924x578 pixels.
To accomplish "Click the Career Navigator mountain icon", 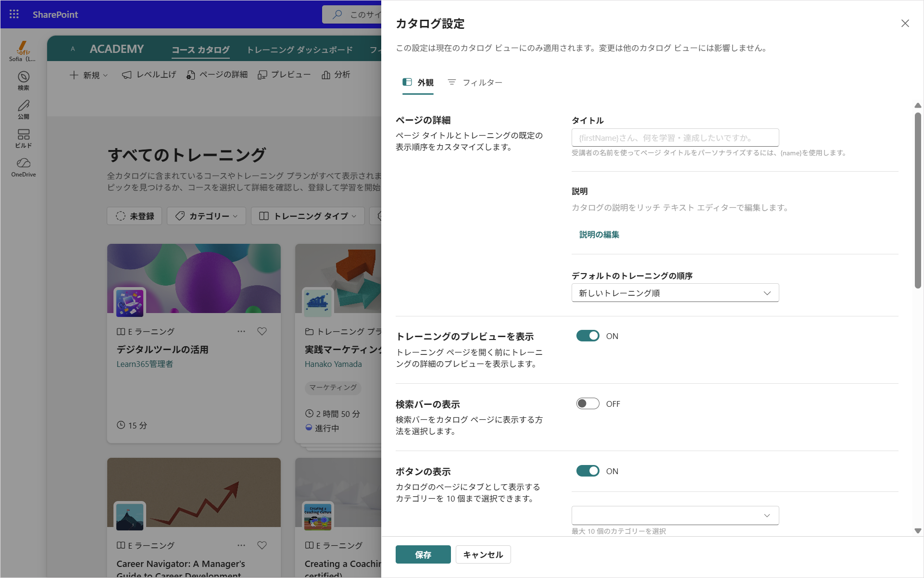I will click(130, 516).
